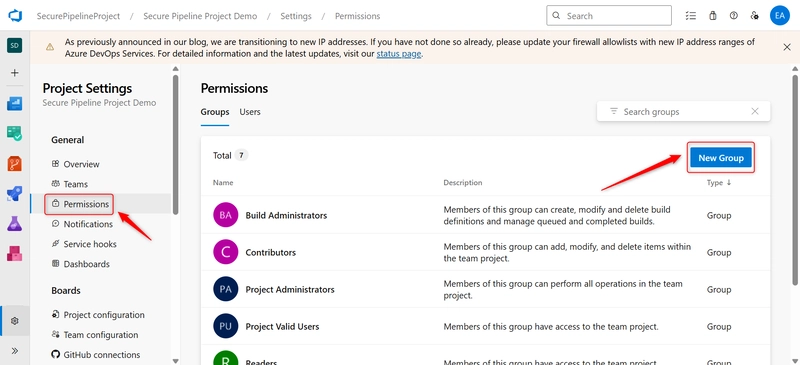The image size is (800, 365).
Task: Click the Description column header
Action: pyautogui.click(x=463, y=183)
